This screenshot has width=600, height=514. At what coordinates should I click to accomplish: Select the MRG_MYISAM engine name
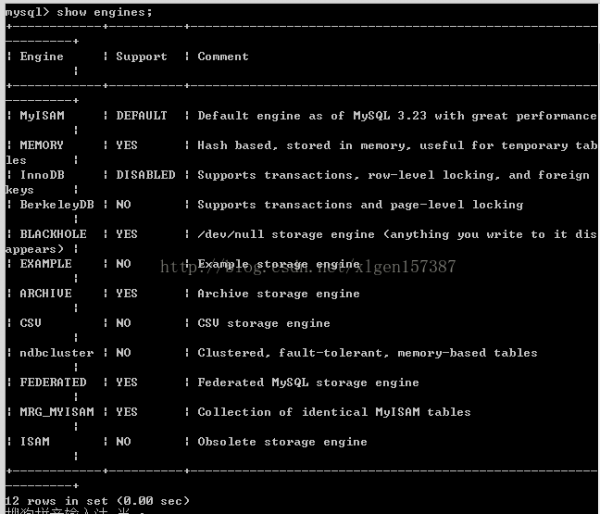click(57, 412)
